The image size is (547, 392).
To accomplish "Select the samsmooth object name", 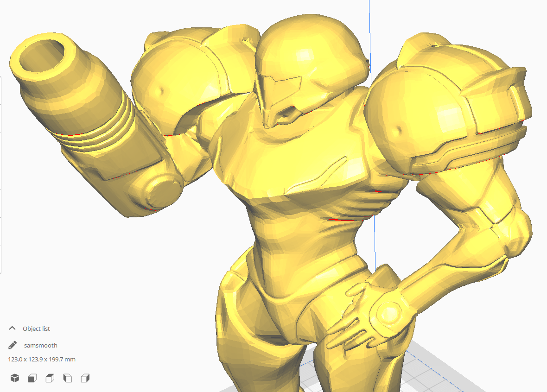I will tap(40, 345).
